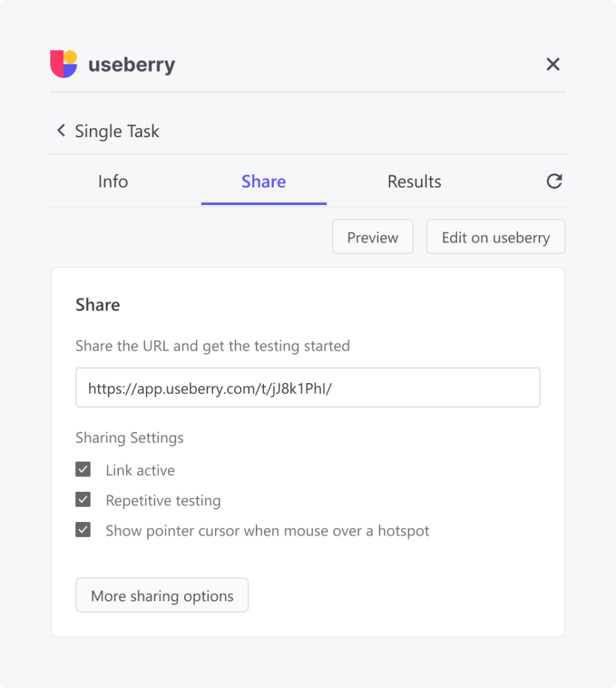Screen dimensions: 616x688
Task: Go back using the chevron arrow
Action: [x=61, y=130]
